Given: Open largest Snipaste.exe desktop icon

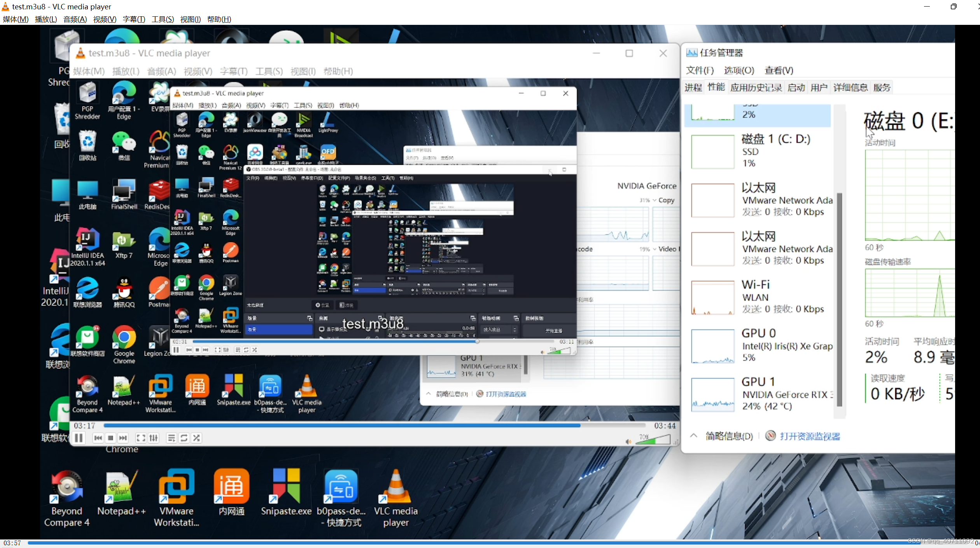Looking at the screenshot, I should pyautogui.click(x=286, y=493).
